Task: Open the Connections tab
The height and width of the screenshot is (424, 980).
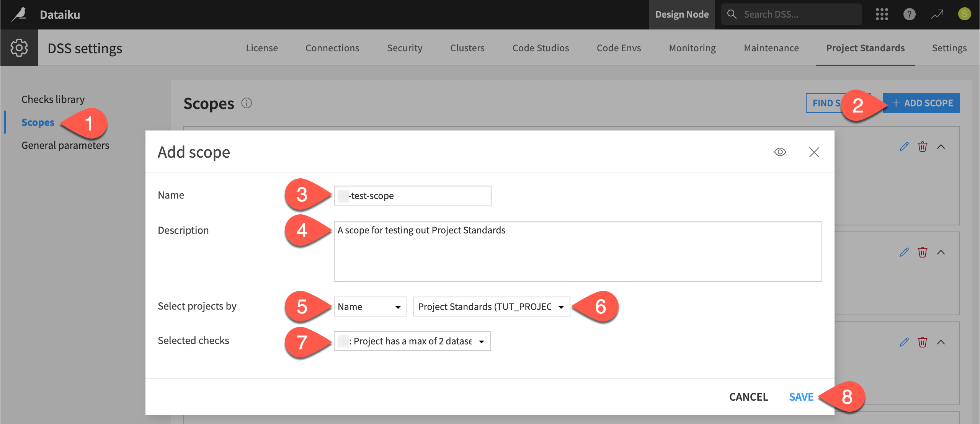Action: point(332,48)
